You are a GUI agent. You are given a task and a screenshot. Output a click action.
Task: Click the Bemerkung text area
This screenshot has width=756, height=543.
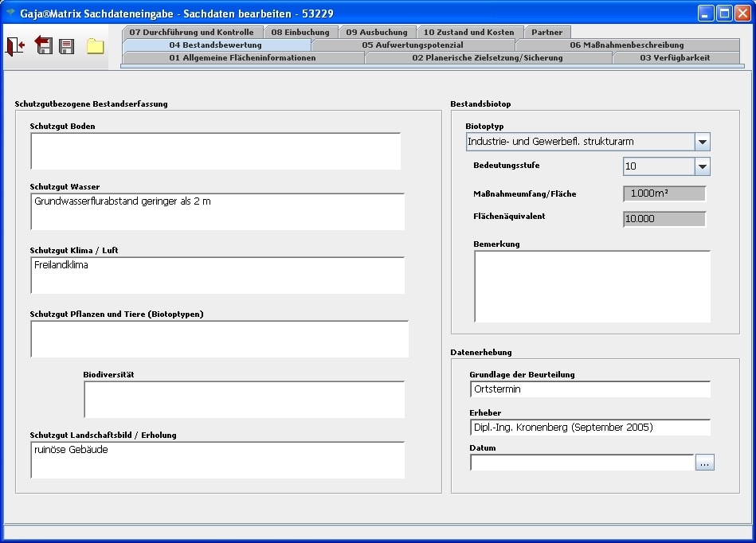point(592,287)
